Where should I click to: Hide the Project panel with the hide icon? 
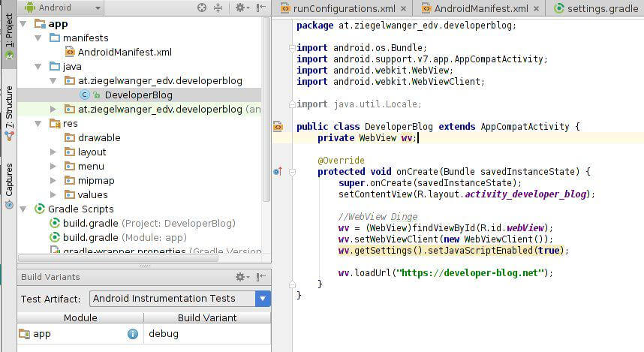coord(259,8)
